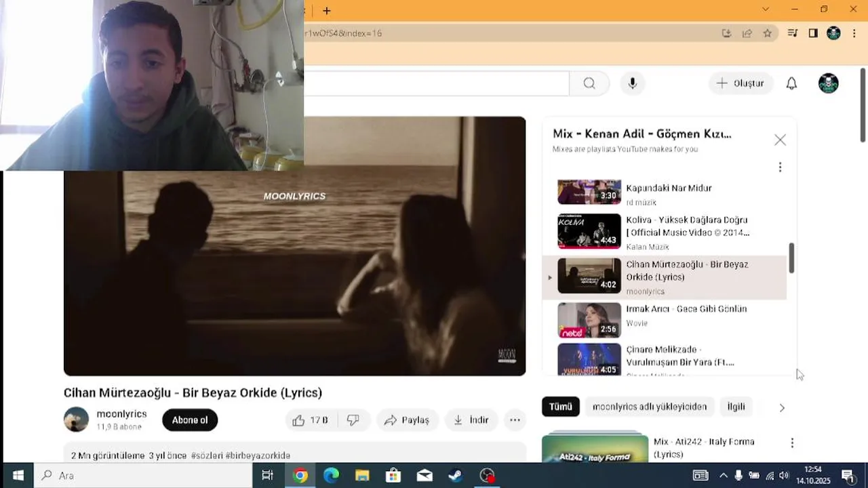Screen dimensions: 868x488
Task: Click the Windows taskbar search box Ara
Action: click(143, 475)
